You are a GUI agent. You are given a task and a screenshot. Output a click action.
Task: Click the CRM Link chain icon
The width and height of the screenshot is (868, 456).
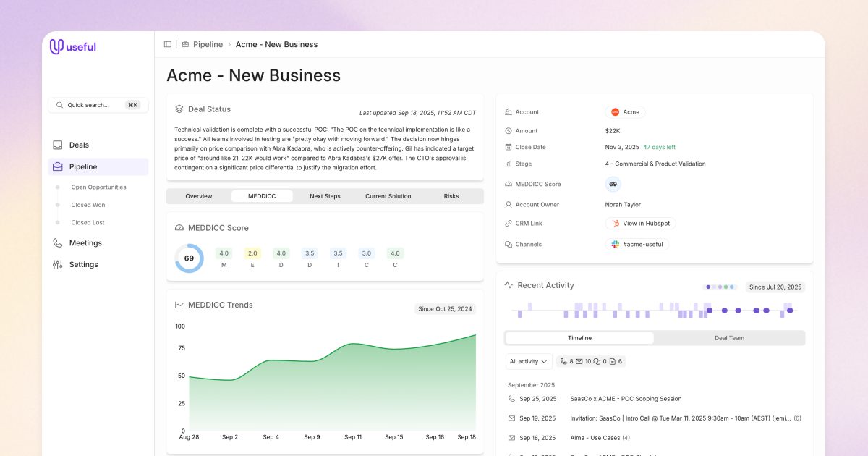pyautogui.click(x=509, y=224)
